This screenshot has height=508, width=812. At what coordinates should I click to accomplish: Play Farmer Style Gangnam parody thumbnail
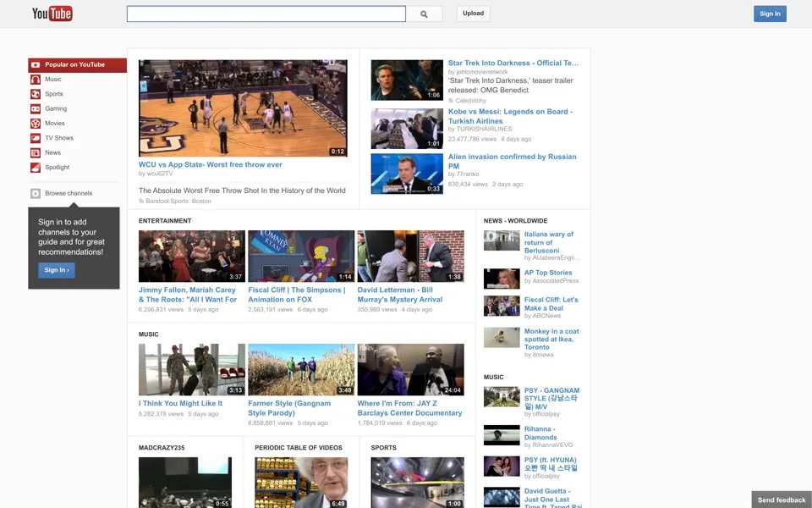pos(301,370)
